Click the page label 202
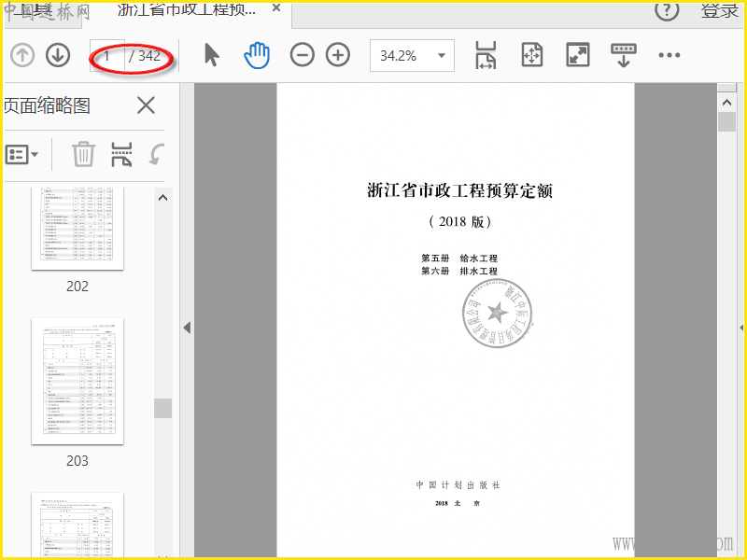Image resolution: width=747 pixels, height=560 pixels. [78, 287]
